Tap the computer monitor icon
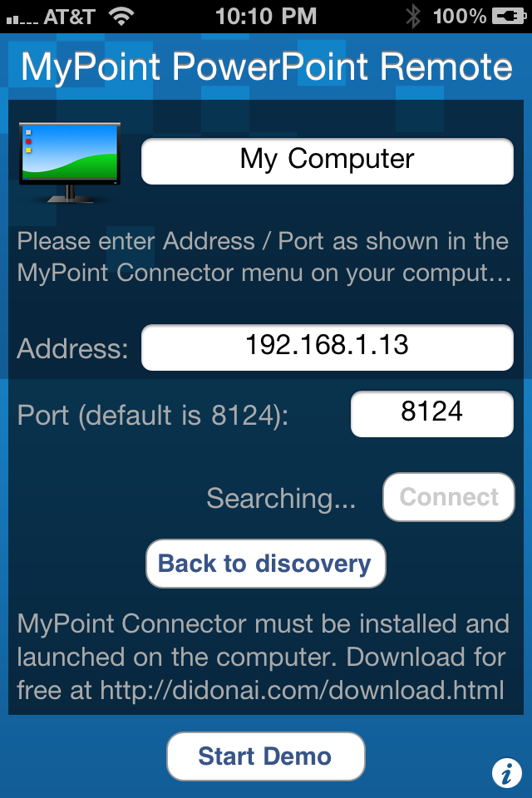The width and height of the screenshot is (532, 798). (x=70, y=163)
